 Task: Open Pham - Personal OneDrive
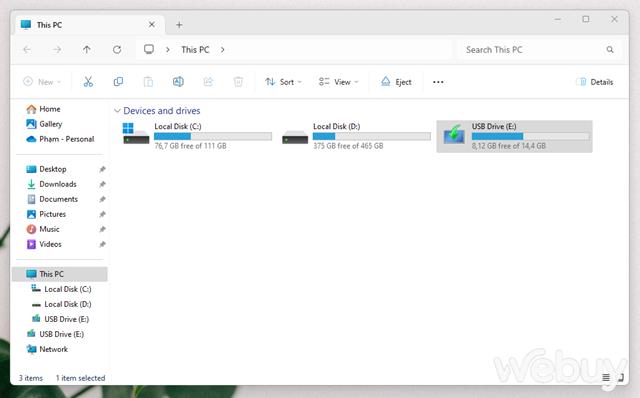click(60, 139)
